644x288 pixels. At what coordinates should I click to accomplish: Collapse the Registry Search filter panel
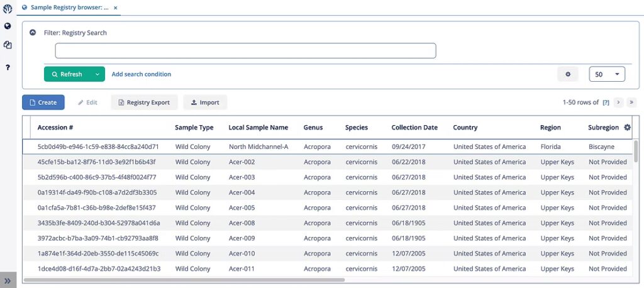tap(33, 33)
